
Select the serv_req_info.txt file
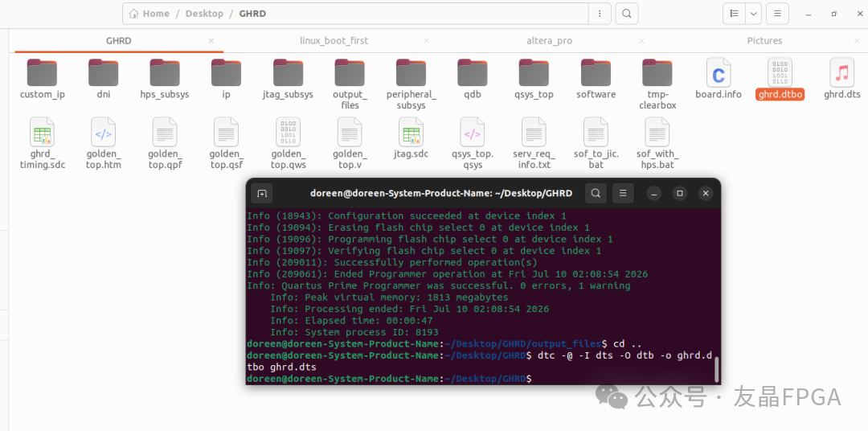pyautogui.click(x=534, y=143)
